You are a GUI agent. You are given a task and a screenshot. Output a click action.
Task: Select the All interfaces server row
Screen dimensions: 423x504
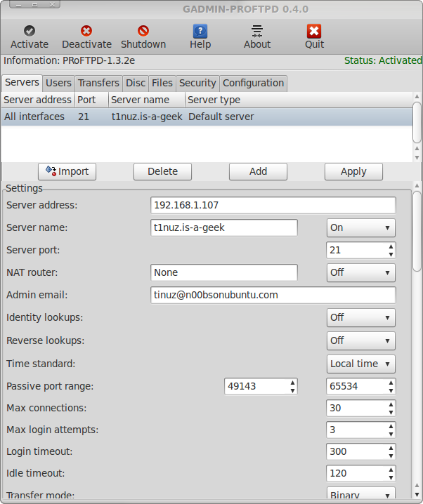click(x=207, y=117)
